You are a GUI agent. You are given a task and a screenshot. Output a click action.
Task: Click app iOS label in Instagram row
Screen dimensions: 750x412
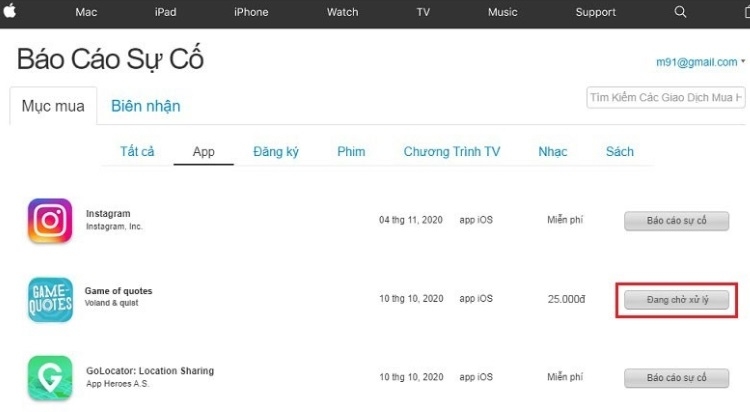(476, 220)
